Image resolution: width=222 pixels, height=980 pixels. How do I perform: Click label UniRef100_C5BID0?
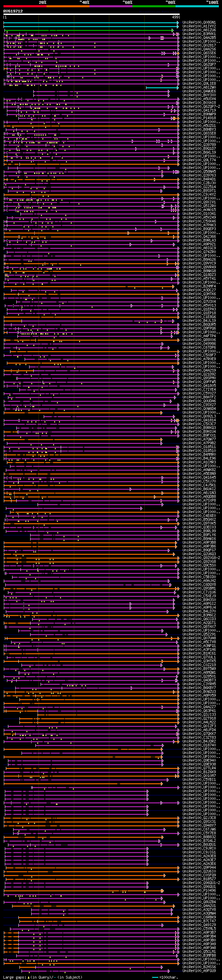pyautogui.click(x=199, y=577)
